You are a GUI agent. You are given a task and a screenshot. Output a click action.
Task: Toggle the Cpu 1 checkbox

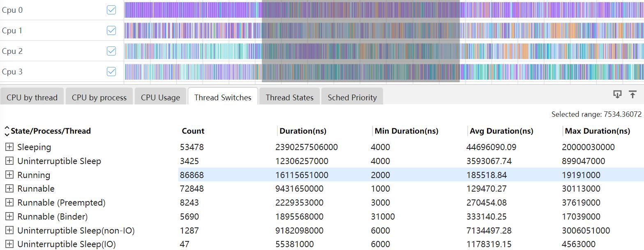click(111, 30)
